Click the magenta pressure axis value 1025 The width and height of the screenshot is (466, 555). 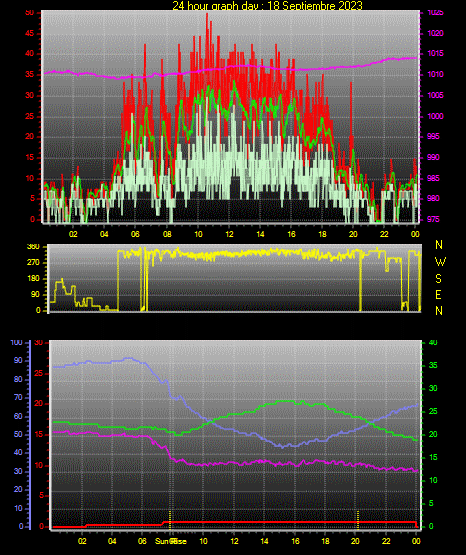click(435, 13)
